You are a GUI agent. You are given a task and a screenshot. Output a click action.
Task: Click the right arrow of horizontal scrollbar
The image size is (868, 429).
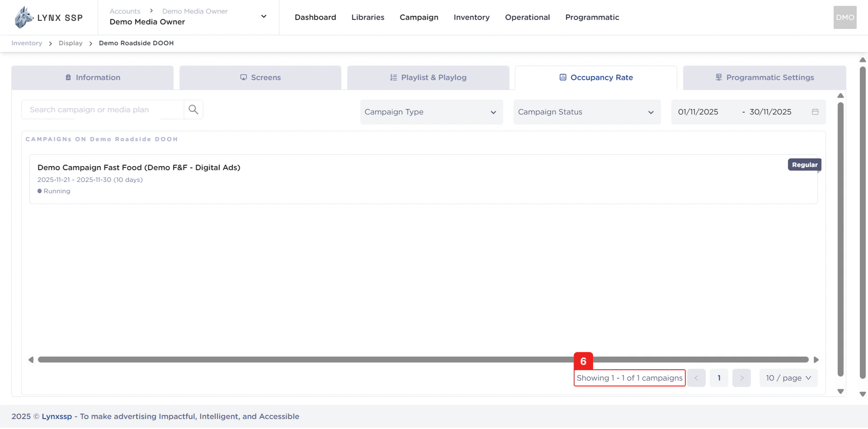[816, 360]
